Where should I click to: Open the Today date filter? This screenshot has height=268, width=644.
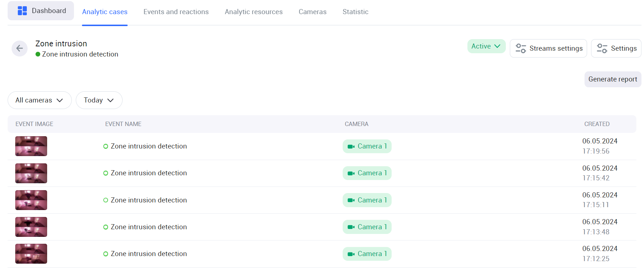pos(99,100)
